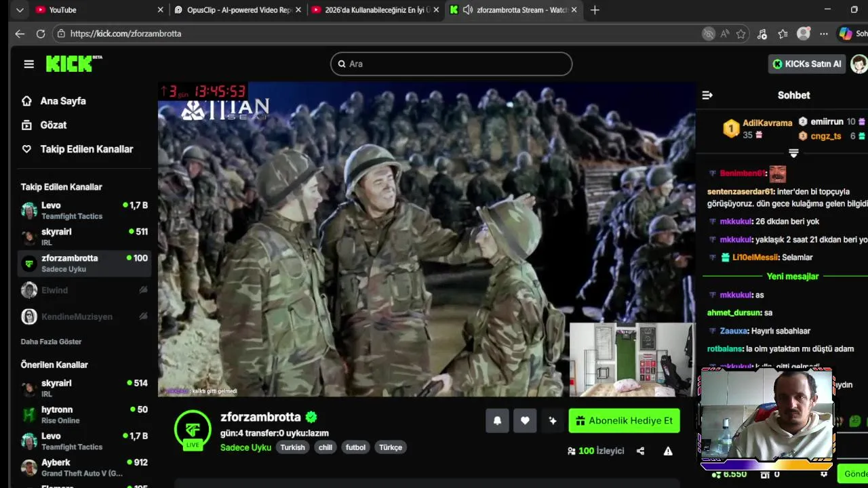Click the streamer camera overlay in video
The image size is (868, 488).
click(x=632, y=359)
